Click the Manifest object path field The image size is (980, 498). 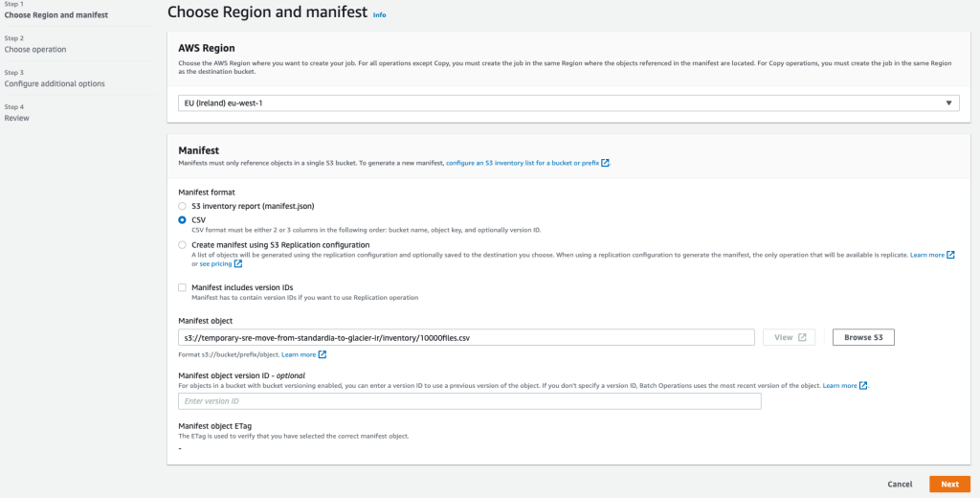pyautogui.click(x=466, y=337)
